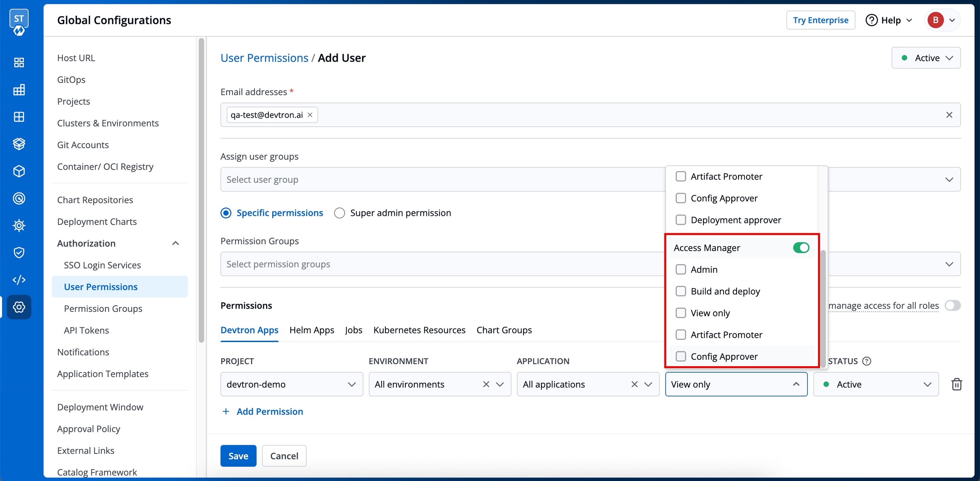Clear All applications selection
980x481 pixels.
coord(634,384)
